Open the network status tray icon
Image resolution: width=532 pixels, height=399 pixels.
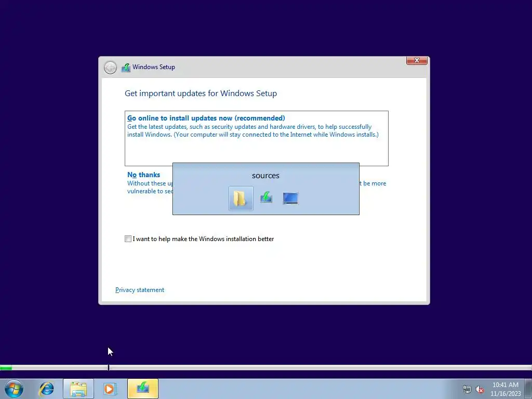(x=467, y=389)
